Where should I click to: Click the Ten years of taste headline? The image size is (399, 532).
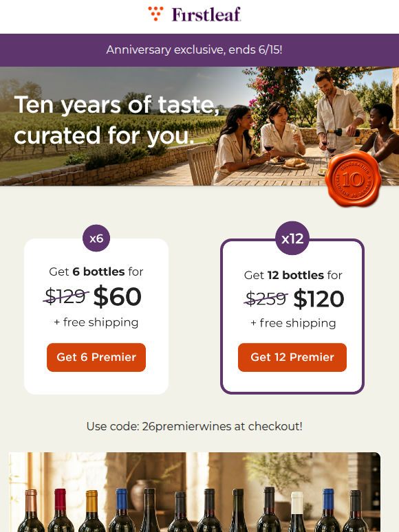point(117,120)
